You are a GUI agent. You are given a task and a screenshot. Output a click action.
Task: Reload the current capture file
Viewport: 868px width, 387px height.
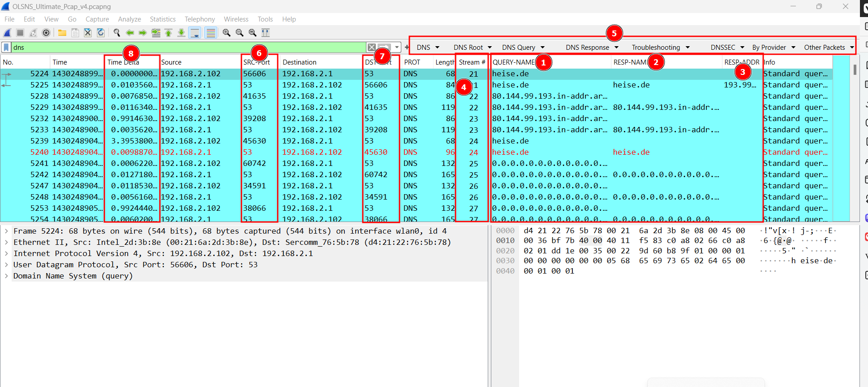click(x=101, y=33)
